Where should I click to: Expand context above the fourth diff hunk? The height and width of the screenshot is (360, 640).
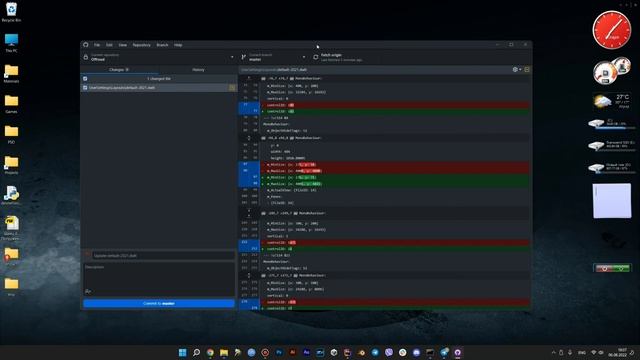click(249, 276)
